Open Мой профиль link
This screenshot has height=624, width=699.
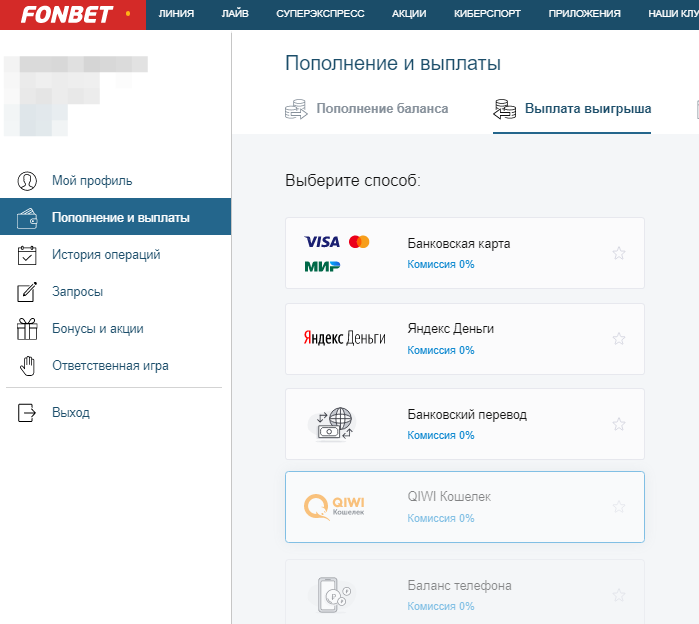coord(92,181)
